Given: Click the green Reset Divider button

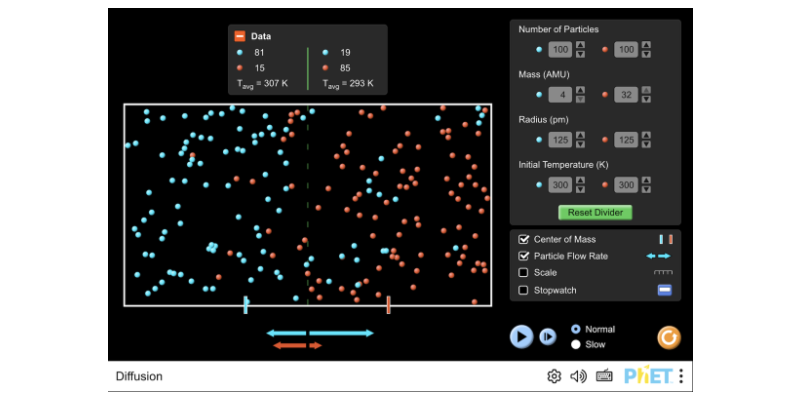Looking at the screenshot, I should (x=595, y=212).
